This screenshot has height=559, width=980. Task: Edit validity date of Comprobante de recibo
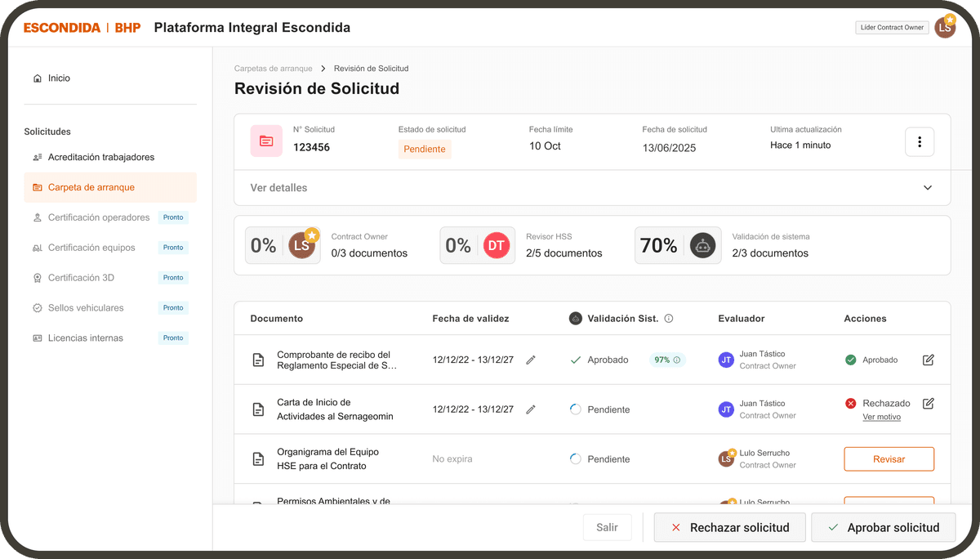pos(531,360)
